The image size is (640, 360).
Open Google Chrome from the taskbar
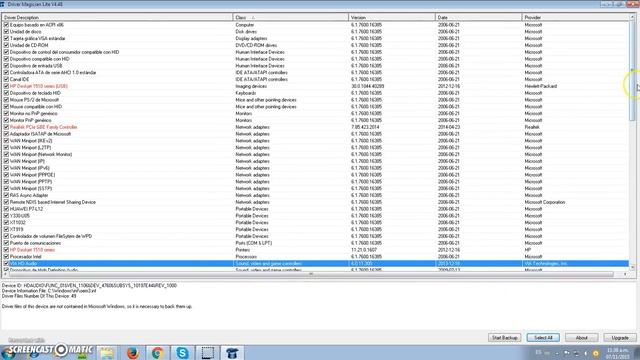[158, 353]
